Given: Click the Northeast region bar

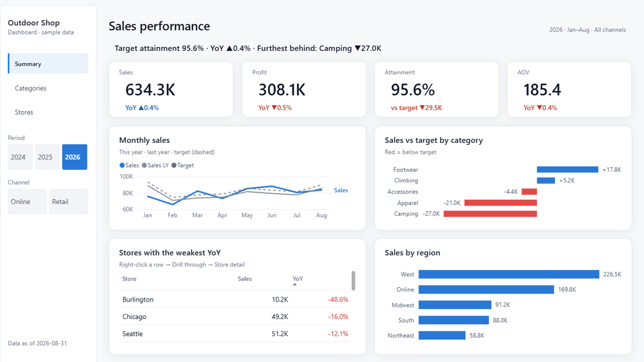Looking at the screenshot, I should (x=442, y=335).
